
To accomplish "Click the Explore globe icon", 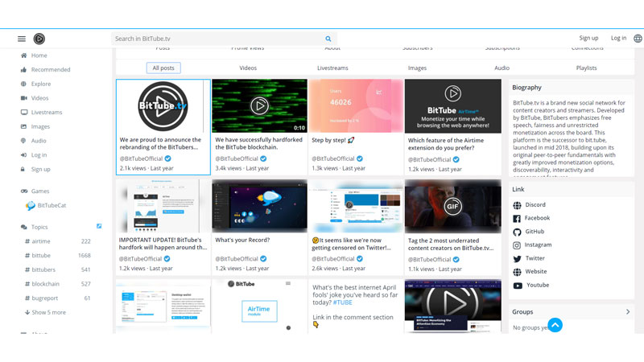I will pyautogui.click(x=24, y=84).
